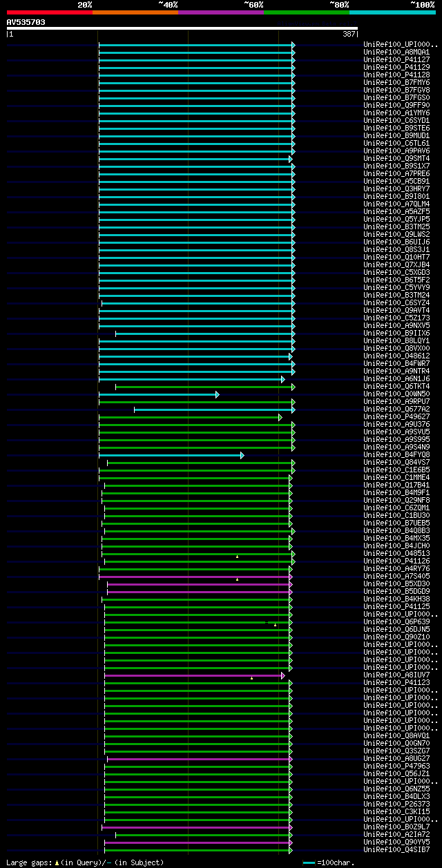The width and height of the screenshot is (442, 868).
Task: Select the label UniRef100_C5XGD3
Action: tap(396, 273)
